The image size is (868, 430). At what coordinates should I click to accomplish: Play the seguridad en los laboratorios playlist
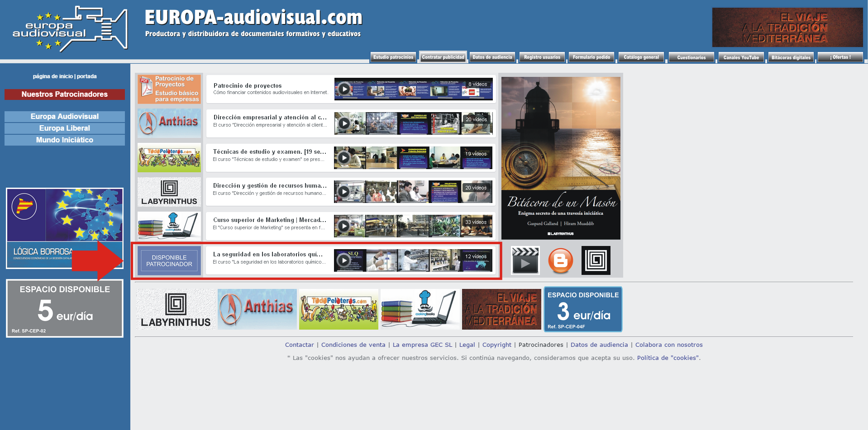click(x=344, y=260)
